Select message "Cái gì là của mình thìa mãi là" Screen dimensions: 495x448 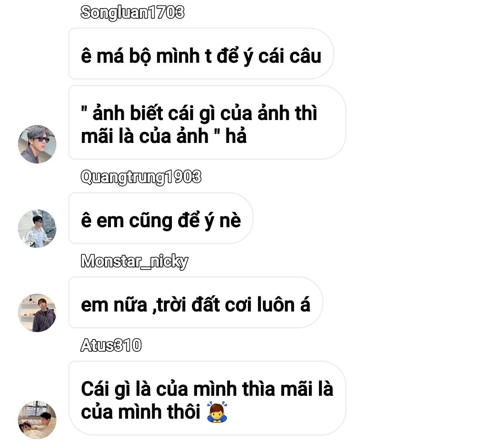pos(207,398)
